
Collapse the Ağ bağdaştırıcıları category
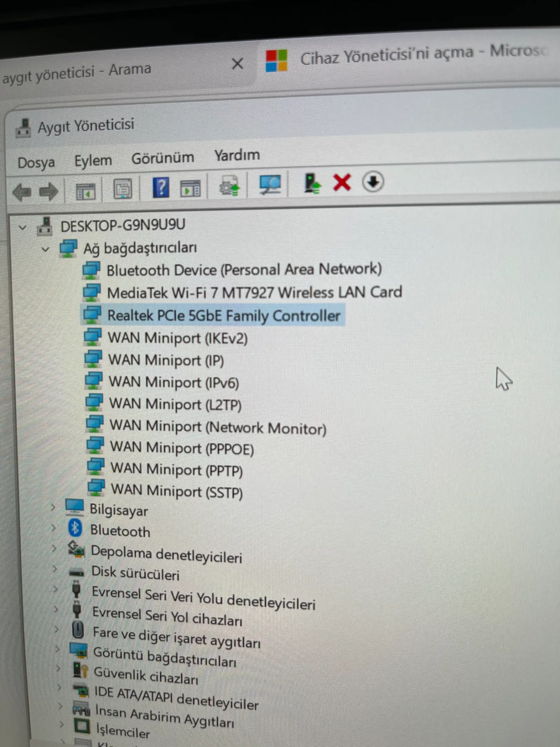coord(45,249)
